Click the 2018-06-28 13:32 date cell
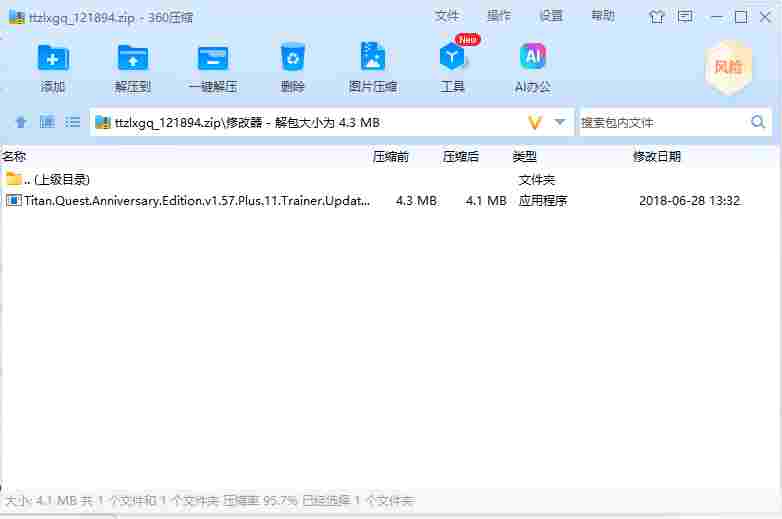 point(689,201)
